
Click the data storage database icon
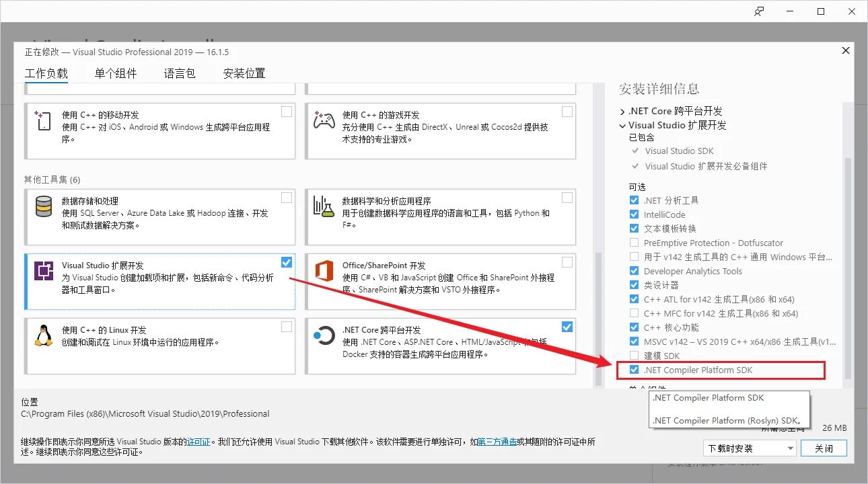click(44, 207)
